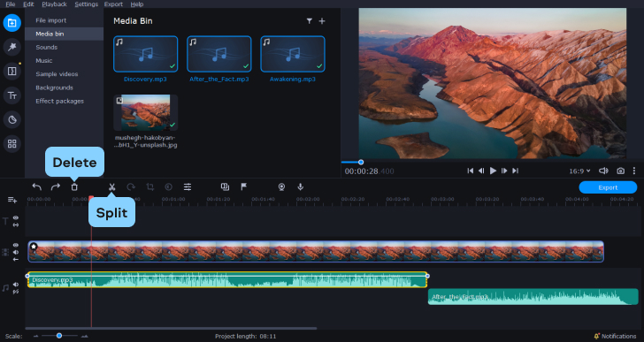644x342 pixels.
Task: Open the Titles panel icon
Action: pyautogui.click(x=11, y=95)
